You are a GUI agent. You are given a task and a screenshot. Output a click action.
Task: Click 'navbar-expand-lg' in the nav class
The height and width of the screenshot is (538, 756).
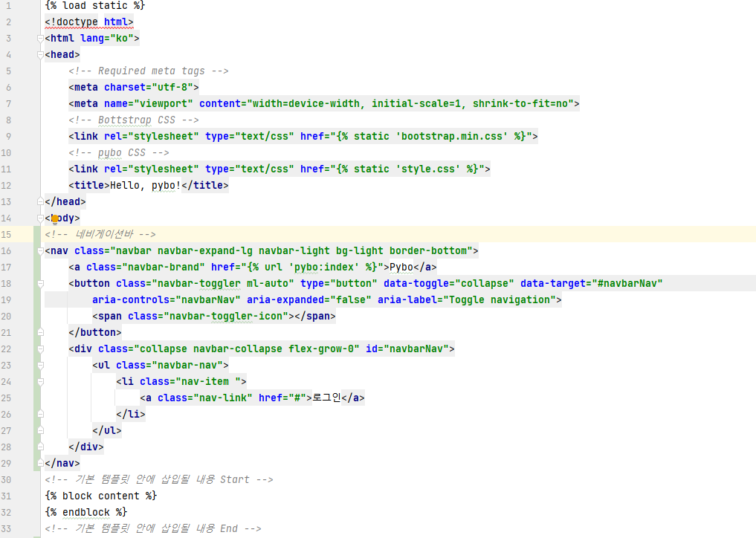[x=205, y=250]
